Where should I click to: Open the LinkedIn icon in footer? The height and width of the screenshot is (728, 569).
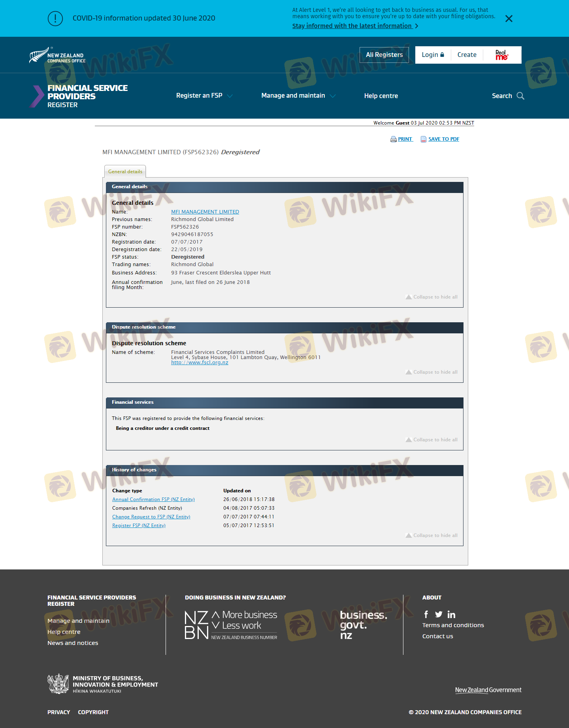(451, 615)
